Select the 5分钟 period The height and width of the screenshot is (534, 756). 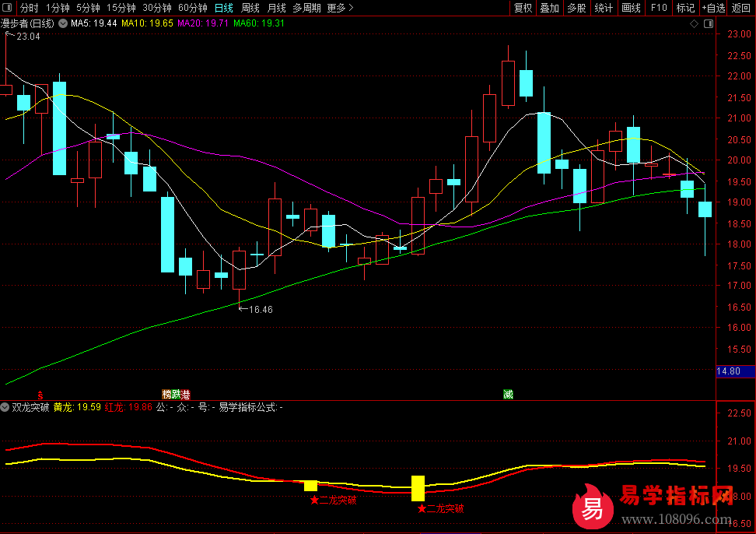pos(88,8)
